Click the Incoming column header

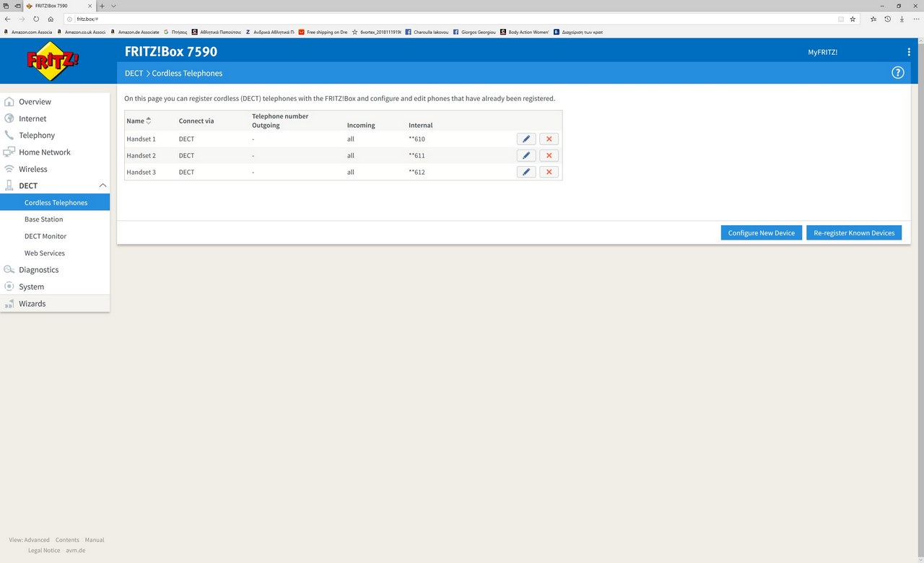pos(361,125)
